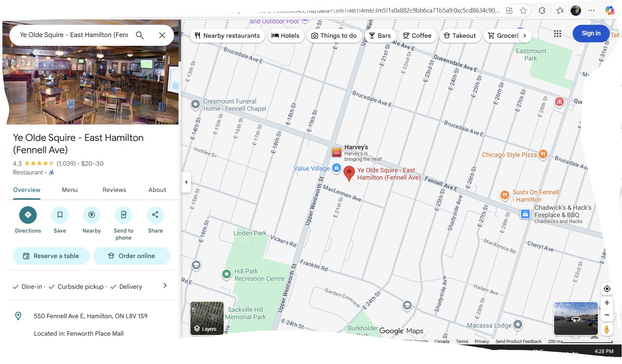Click the Directions icon button
The image size is (622, 364).
(x=28, y=215)
